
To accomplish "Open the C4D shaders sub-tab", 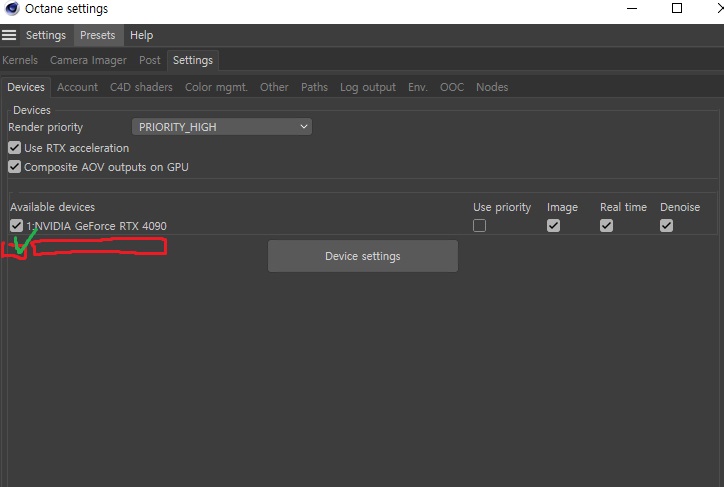I will click(x=141, y=87).
